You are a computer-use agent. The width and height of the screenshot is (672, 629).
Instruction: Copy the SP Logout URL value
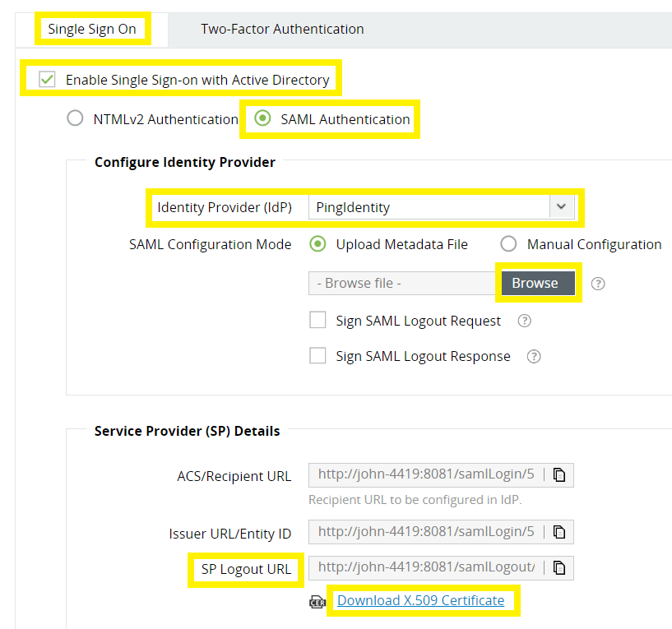(561, 567)
